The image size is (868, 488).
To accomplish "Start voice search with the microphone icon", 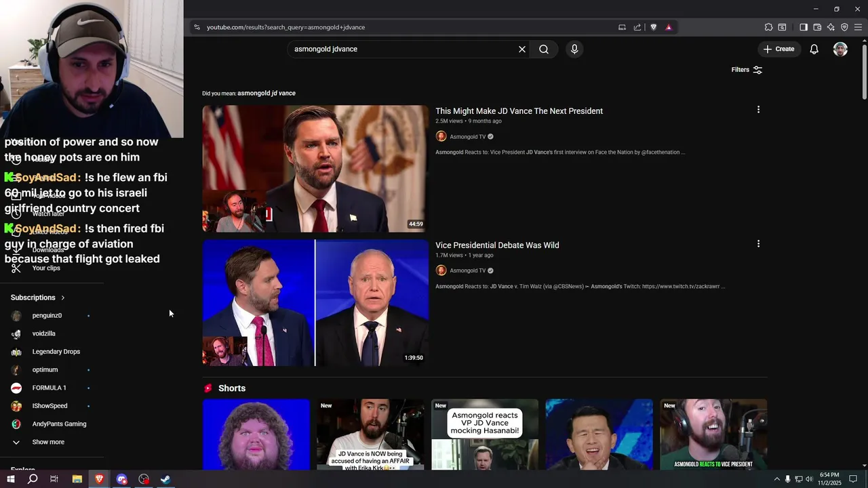I will 574,49.
